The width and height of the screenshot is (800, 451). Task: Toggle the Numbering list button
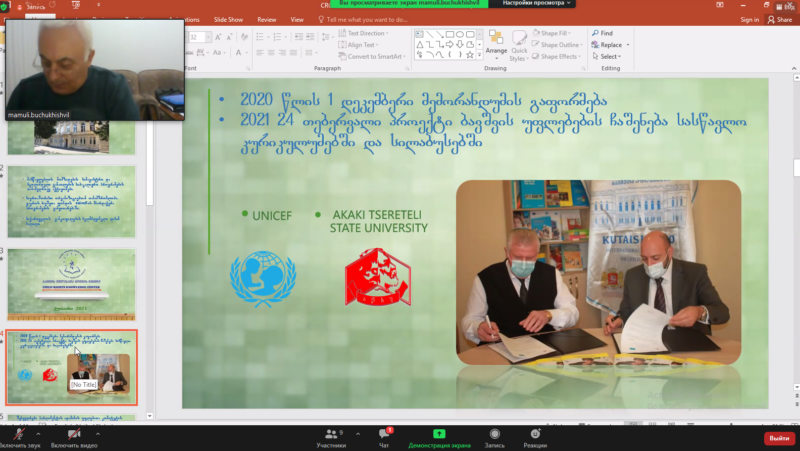pyautogui.click(x=279, y=37)
